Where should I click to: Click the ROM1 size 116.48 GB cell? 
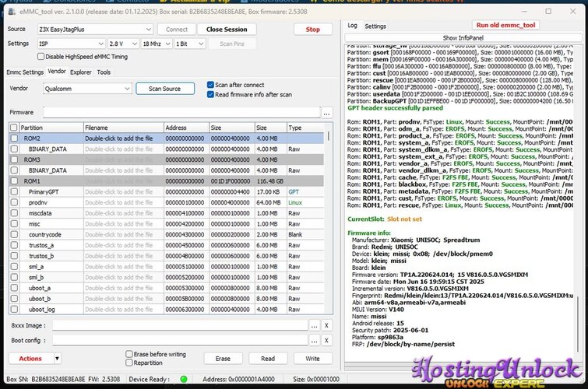click(269, 181)
